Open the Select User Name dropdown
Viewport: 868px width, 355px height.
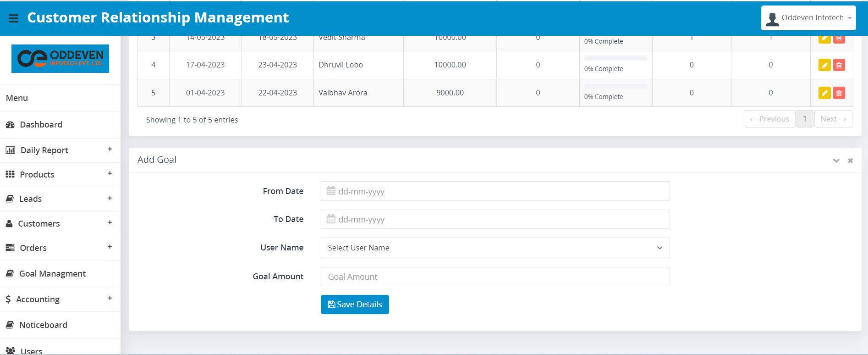pyautogui.click(x=495, y=248)
